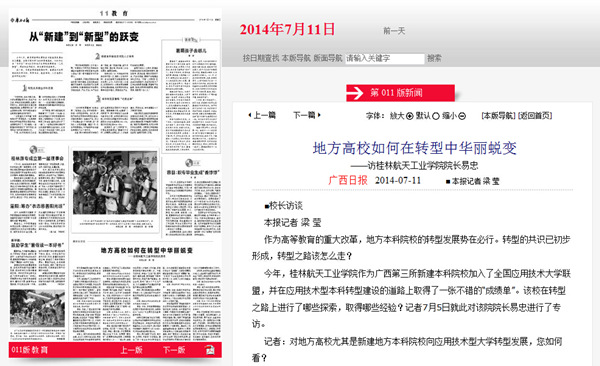600x366 pixels.
Task: Open 下一版 next page
Action: pos(174,350)
